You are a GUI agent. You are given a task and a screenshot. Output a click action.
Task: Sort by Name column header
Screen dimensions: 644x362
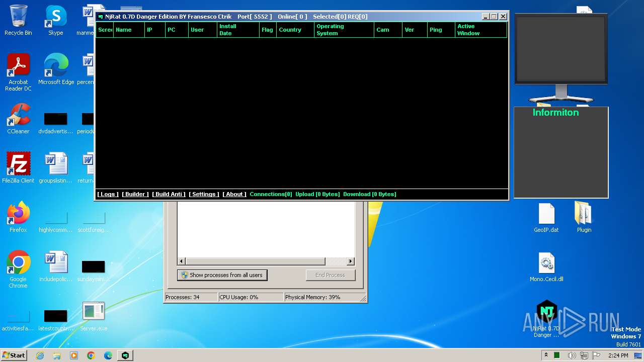(129, 30)
